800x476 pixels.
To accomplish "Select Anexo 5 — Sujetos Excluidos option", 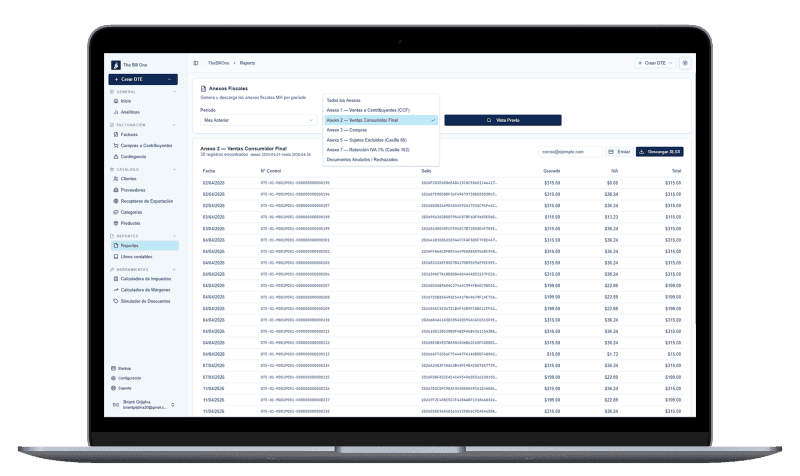I will [381, 140].
